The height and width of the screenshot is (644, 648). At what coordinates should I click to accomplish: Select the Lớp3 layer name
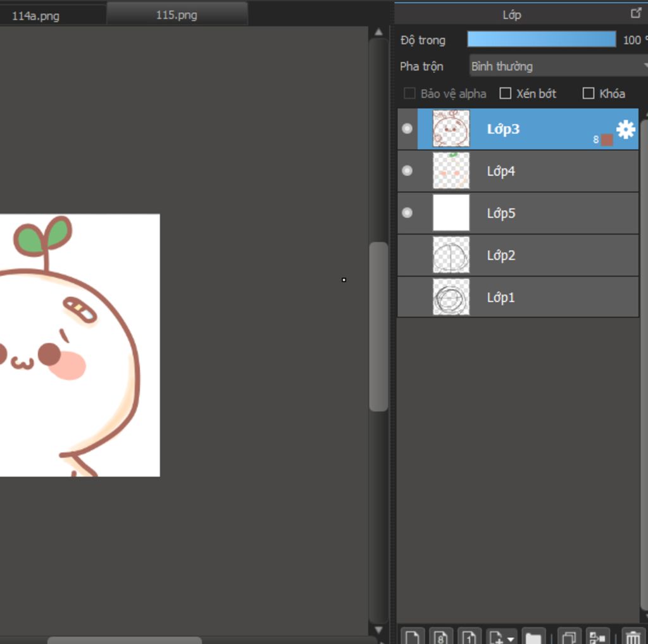point(503,129)
